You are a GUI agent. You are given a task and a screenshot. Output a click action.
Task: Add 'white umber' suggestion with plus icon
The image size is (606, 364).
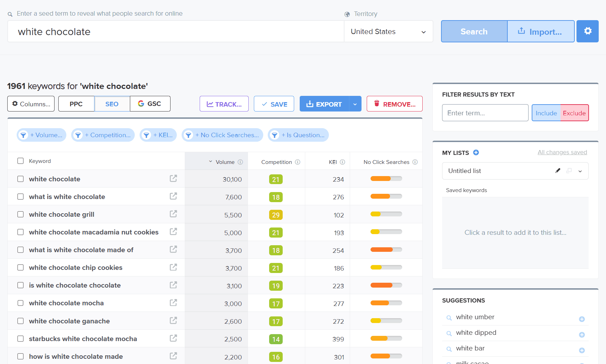[582, 319]
